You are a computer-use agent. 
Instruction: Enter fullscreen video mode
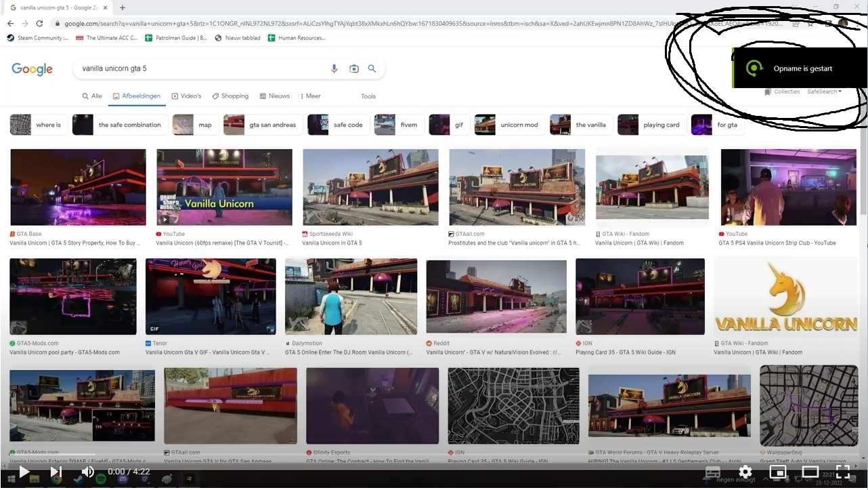[x=843, y=472]
